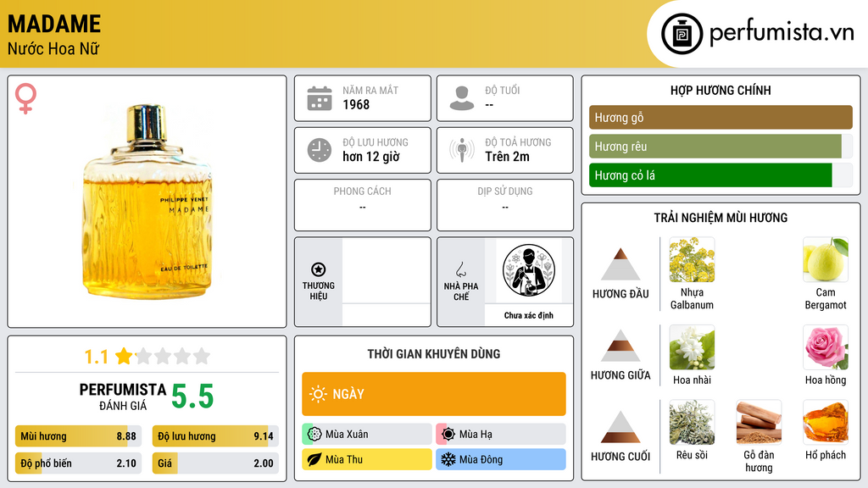Click the sun icon in the Ngày bar
Viewport: 868px width, 488px height.
[x=318, y=394]
